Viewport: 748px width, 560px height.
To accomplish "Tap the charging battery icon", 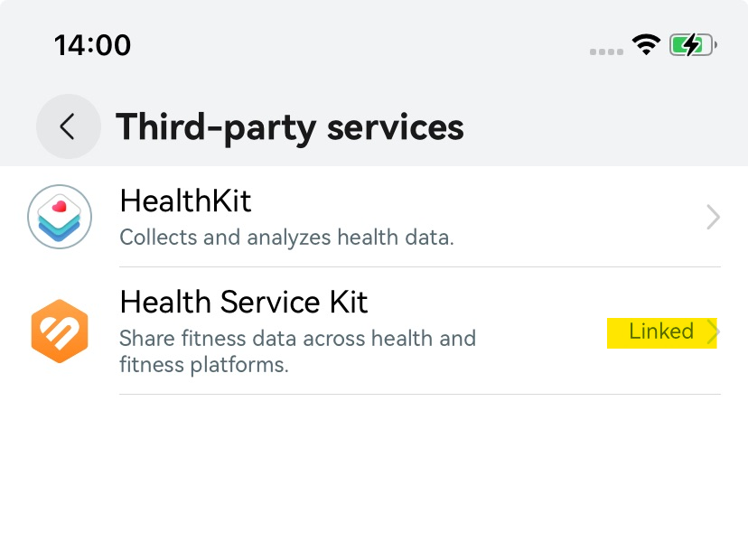I will point(693,45).
